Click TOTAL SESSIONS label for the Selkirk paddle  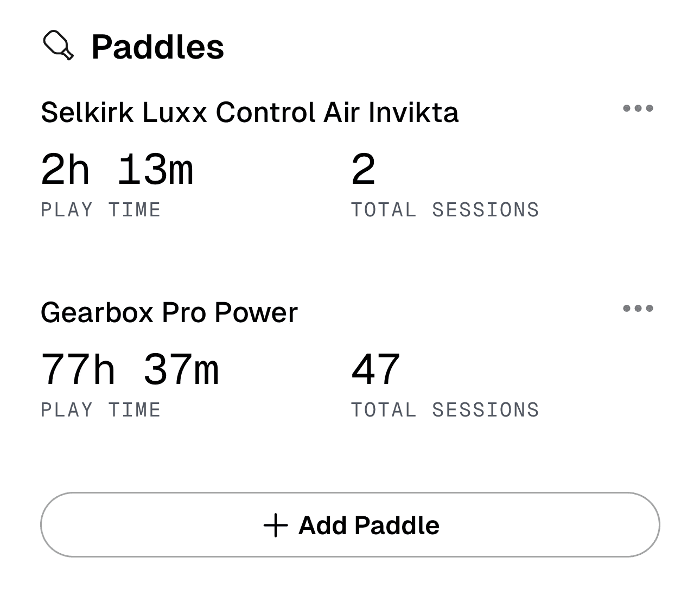tap(445, 210)
